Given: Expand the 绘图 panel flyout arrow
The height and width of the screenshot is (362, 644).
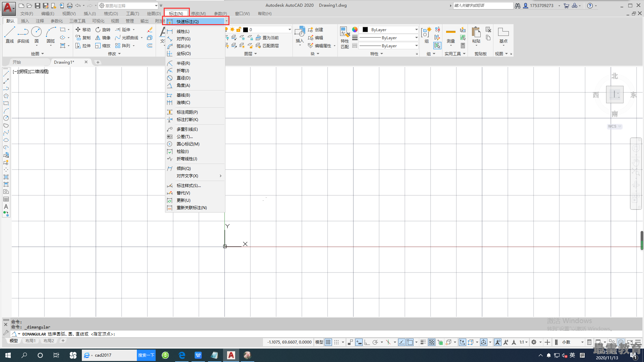Looking at the screenshot, I should [x=43, y=54].
